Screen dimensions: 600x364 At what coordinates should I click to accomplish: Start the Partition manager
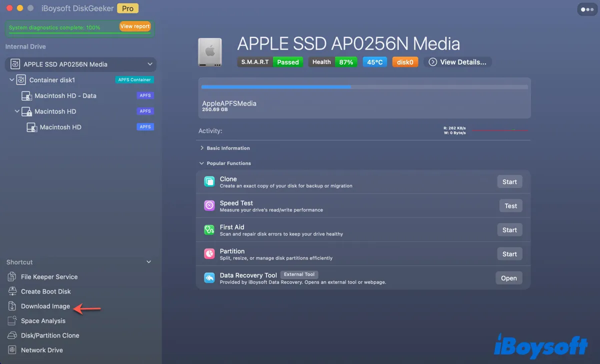pos(509,254)
